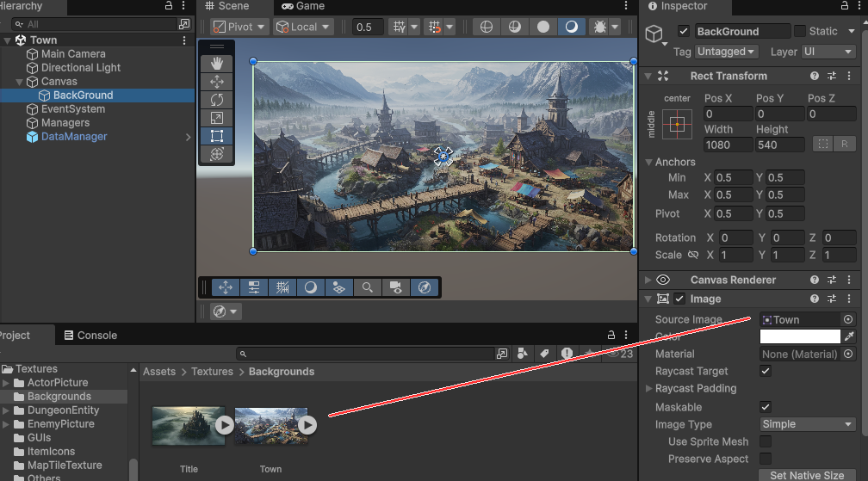Viewport: 868px width, 481px height.
Task: Click the object picker for Source Image
Action: [x=849, y=319]
